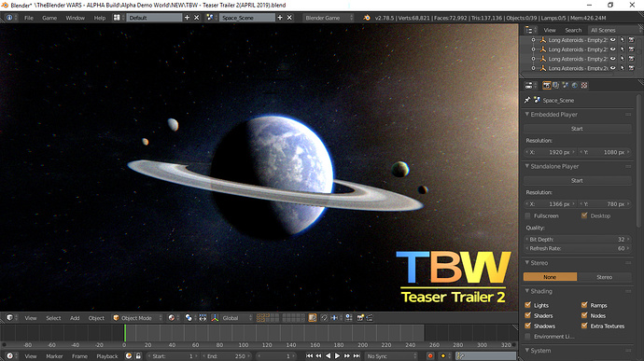Open the pivot point selector
Image resolution: width=644 pixels, height=361 pixels.
[190, 318]
